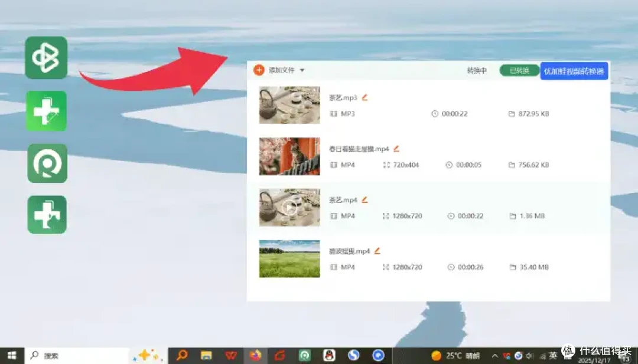Open the bottom dark-green cross desktop icon
The image size is (638, 364).
(x=47, y=215)
